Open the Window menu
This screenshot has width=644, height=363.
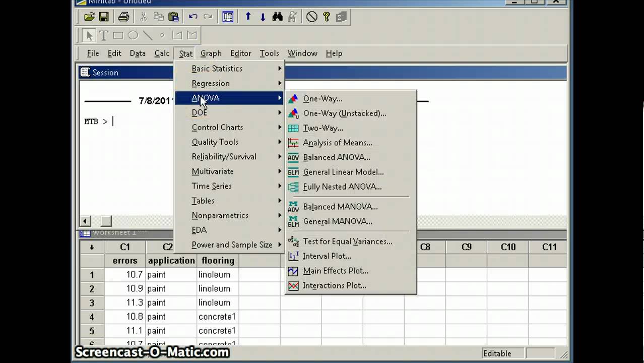click(302, 53)
